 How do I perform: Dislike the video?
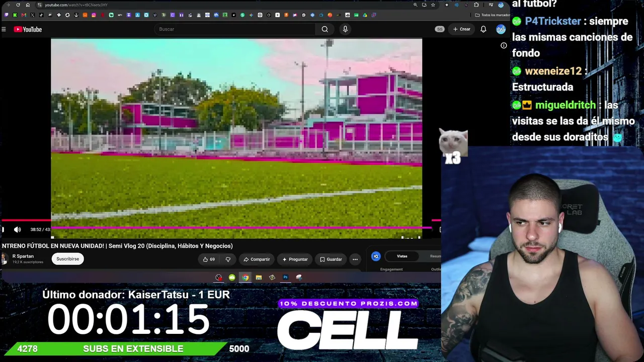(x=228, y=259)
